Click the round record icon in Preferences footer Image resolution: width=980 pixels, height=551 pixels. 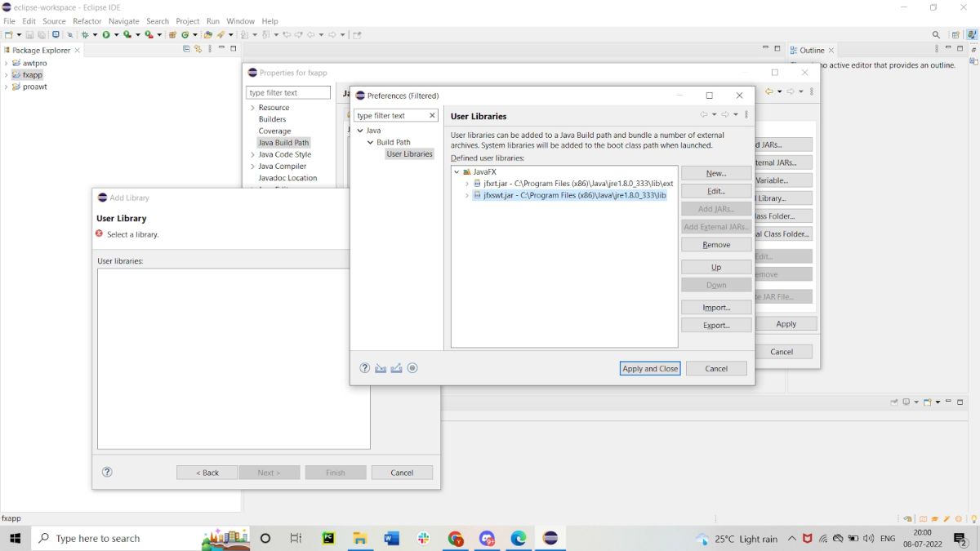click(x=412, y=368)
